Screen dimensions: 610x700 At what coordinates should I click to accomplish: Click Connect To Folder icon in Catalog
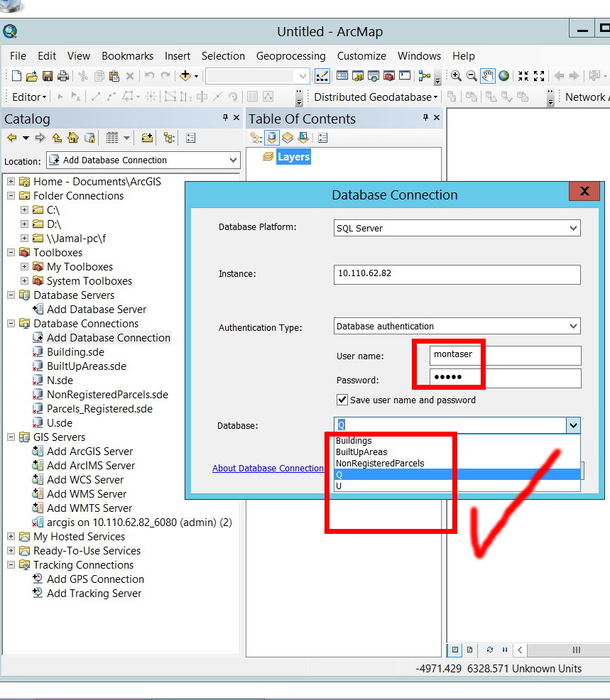[147, 138]
